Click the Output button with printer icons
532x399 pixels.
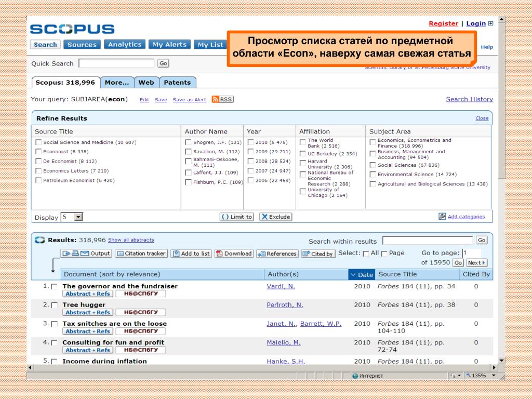coord(86,254)
